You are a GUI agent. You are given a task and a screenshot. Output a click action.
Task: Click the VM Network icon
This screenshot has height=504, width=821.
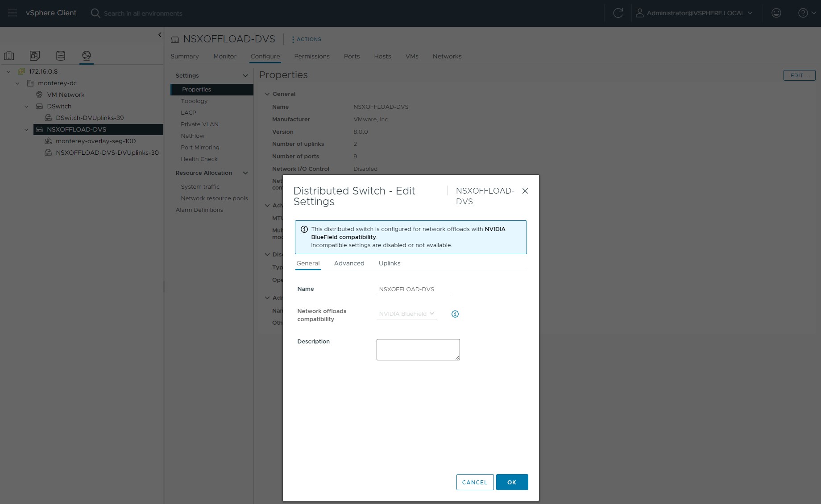39,95
